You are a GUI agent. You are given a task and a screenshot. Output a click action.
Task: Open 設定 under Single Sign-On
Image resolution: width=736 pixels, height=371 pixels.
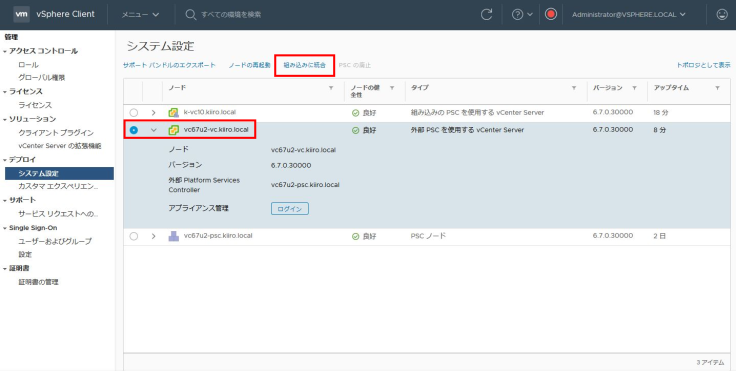25,255
